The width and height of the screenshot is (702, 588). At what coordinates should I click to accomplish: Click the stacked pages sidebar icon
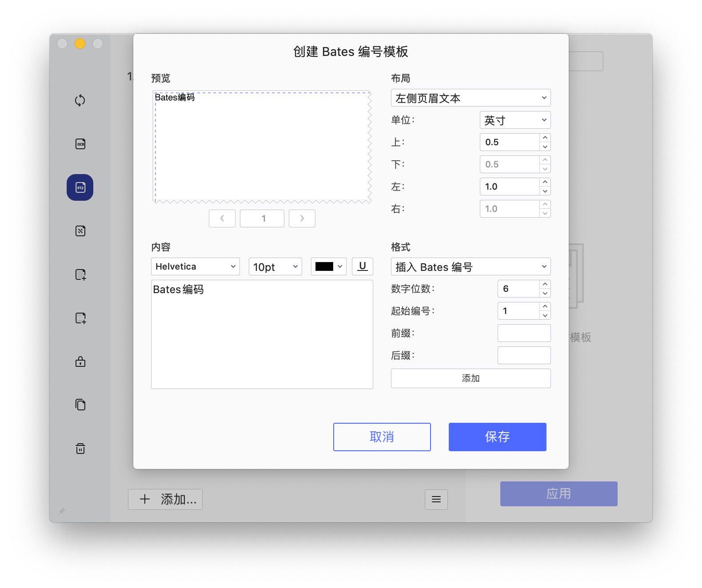80,405
